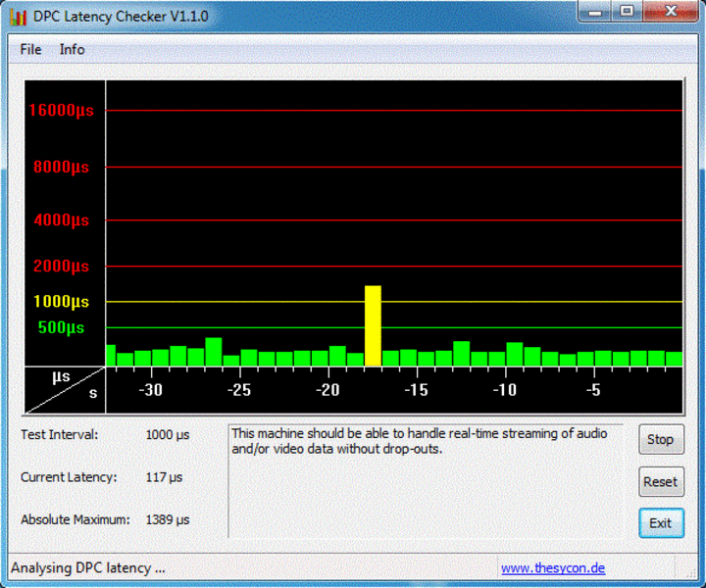The image size is (706, 588).
Task: Click the Reset button
Action: 661,482
